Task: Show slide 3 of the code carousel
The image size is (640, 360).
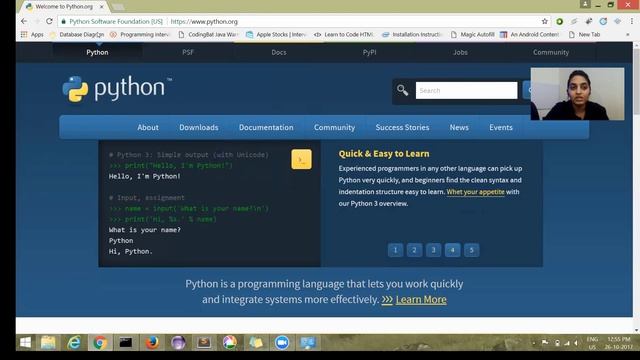Action: (x=433, y=250)
